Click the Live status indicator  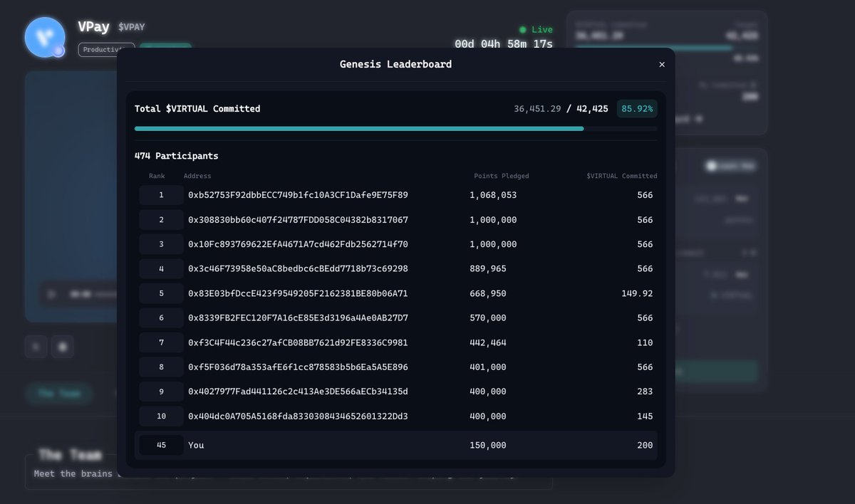click(537, 30)
